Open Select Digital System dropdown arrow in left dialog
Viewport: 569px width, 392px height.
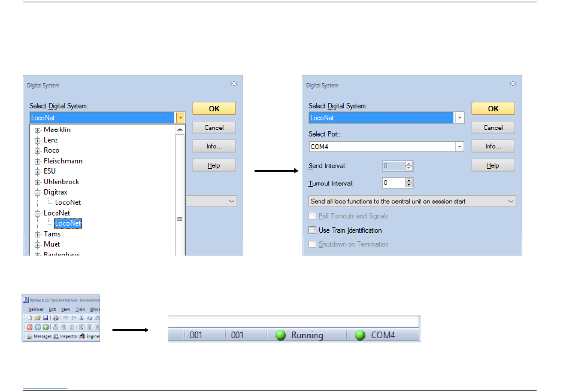(x=180, y=117)
